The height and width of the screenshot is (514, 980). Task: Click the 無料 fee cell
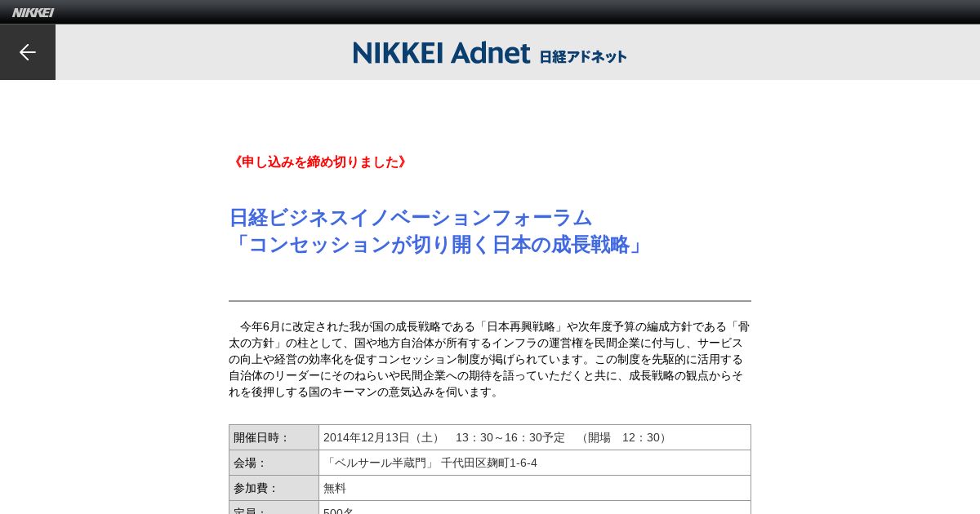click(x=535, y=488)
